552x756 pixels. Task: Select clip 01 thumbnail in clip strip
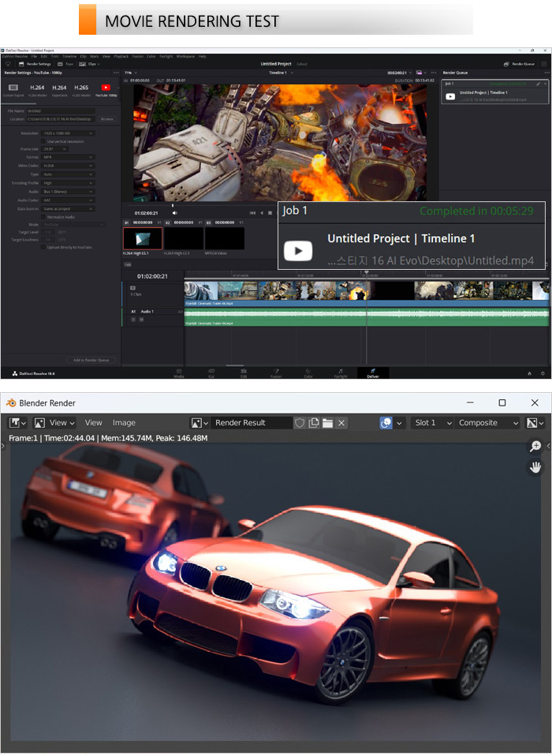pyautogui.click(x=143, y=238)
